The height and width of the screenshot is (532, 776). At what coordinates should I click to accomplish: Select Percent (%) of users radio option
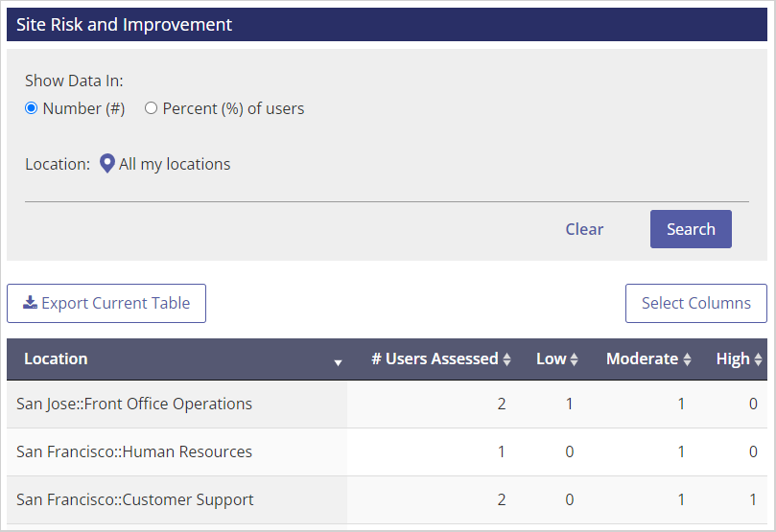point(151,108)
